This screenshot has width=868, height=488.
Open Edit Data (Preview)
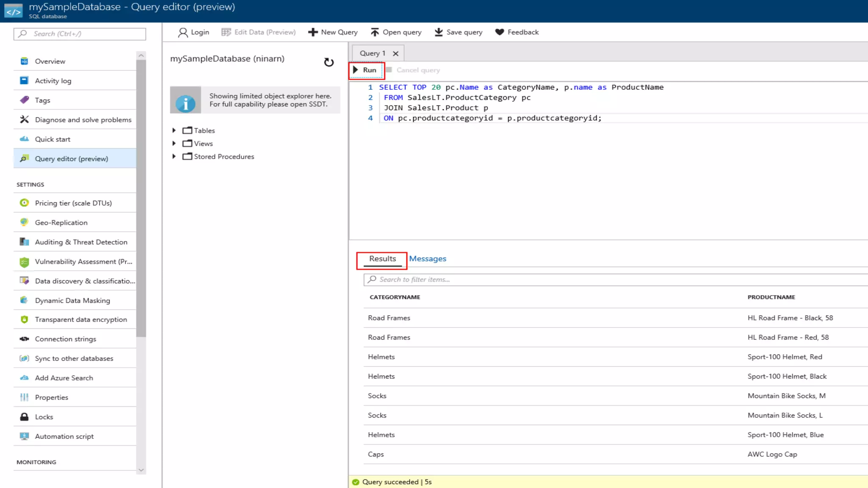point(259,32)
